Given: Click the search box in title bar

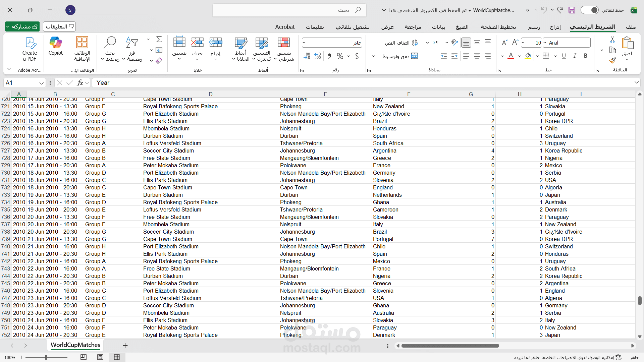Looking at the screenshot, I should point(289,10).
